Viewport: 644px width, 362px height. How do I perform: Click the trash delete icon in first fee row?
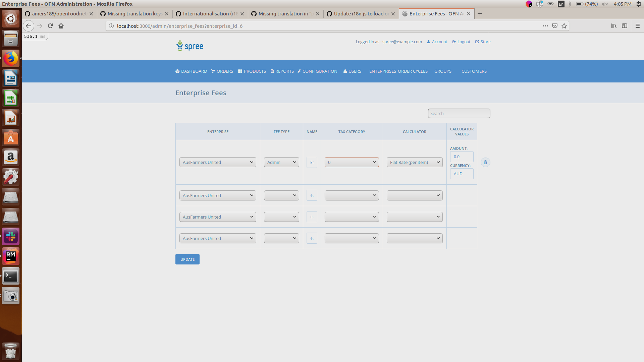pyautogui.click(x=485, y=163)
